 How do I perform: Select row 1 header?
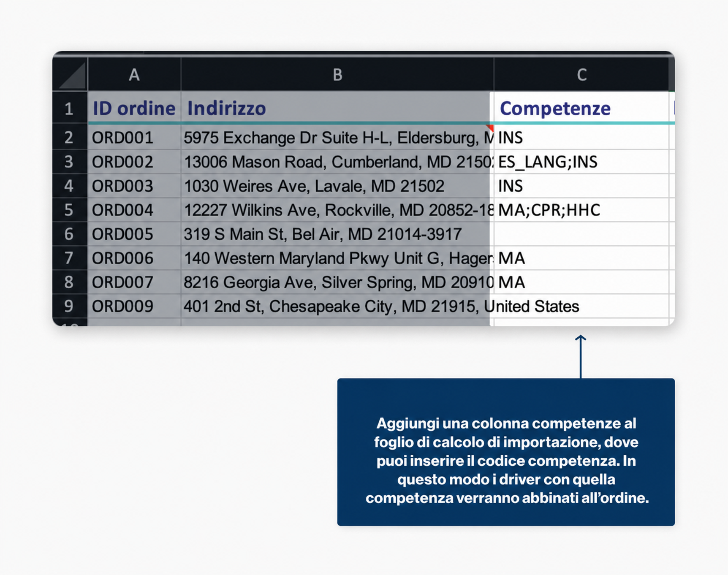click(70, 108)
